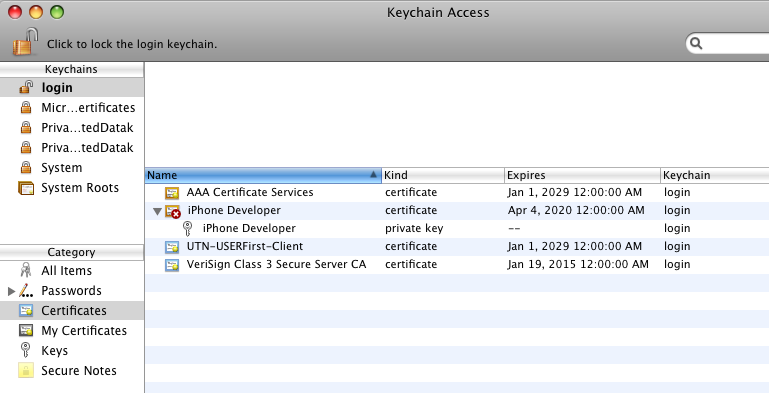Select the Certificates category
The height and width of the screenshot is (393, 769).
72,311
